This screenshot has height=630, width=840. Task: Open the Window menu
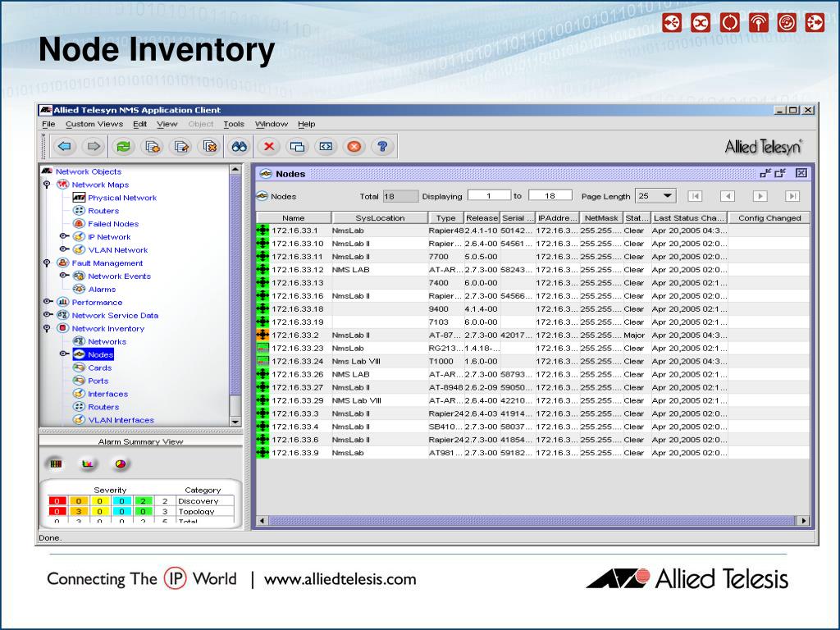click(271, 125)
